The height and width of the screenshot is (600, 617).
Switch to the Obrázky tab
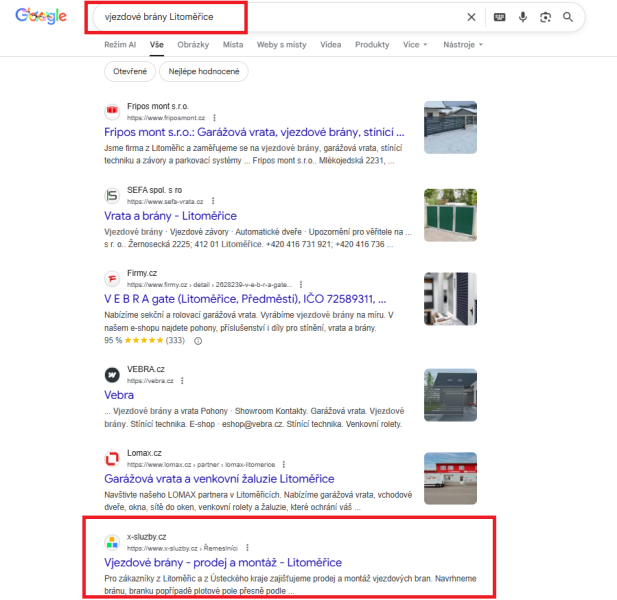[193, 45]
